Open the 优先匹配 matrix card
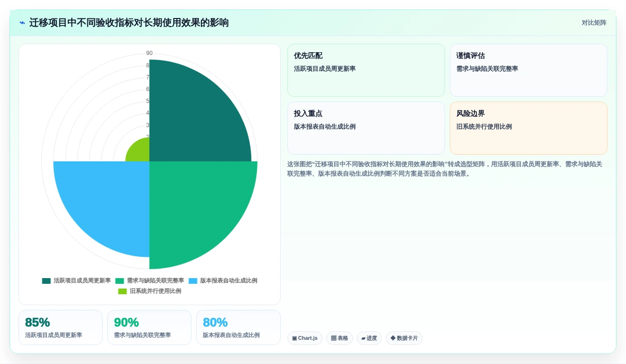Image resolution: width=626 pixels, height=364 pixels. 366,70
